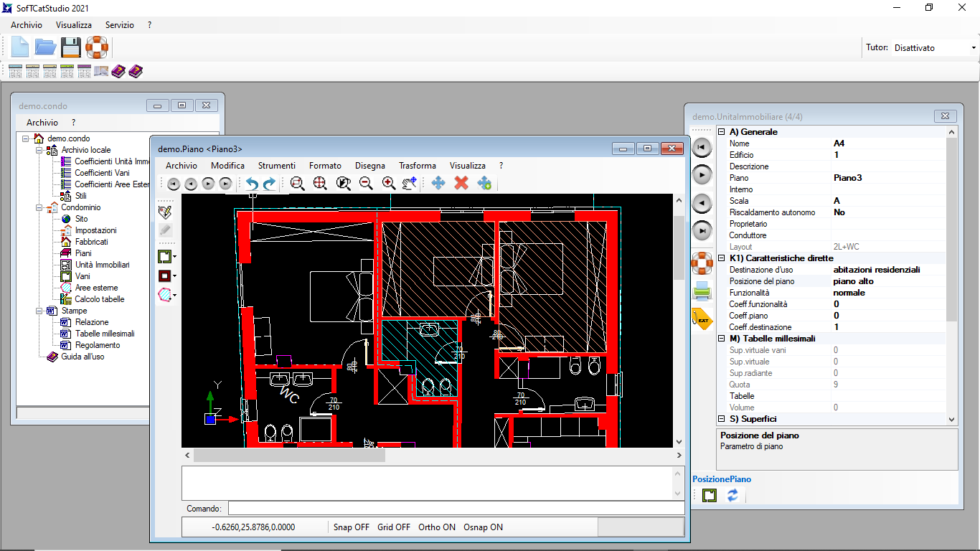
Task: Click the blue refresh arrows icon
Action: (732, 495)
